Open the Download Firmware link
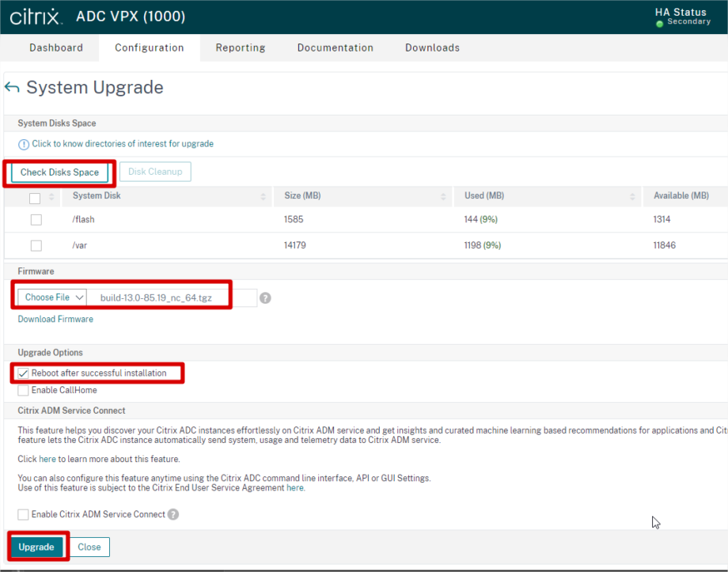The height and width of the screenshot is (572, 728). point(55,319)
